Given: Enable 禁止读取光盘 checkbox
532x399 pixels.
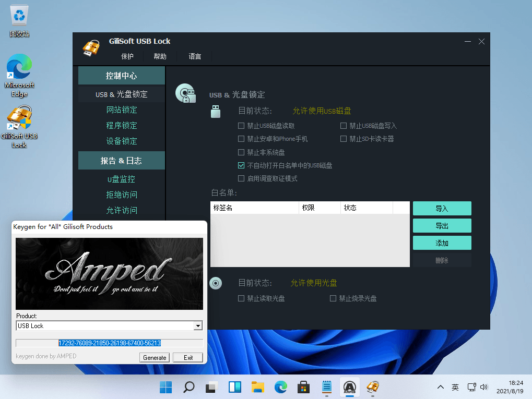Looking at the screenshot, I should pyautogui.click(x=241, y=298).
